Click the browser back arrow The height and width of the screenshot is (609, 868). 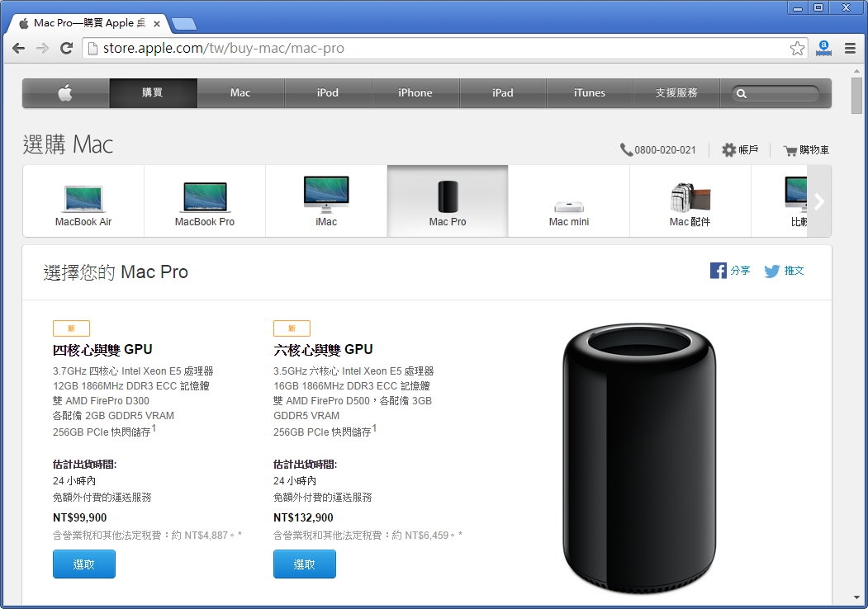[18, 48]
